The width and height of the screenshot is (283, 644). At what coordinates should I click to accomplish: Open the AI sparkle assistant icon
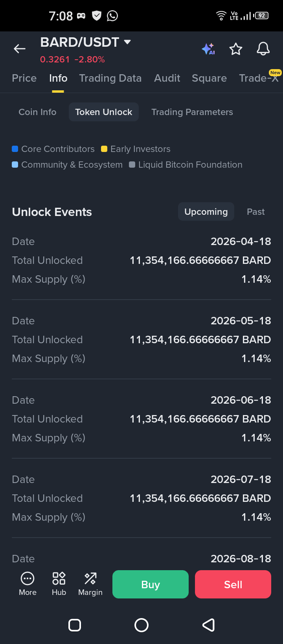coord(208,49)
